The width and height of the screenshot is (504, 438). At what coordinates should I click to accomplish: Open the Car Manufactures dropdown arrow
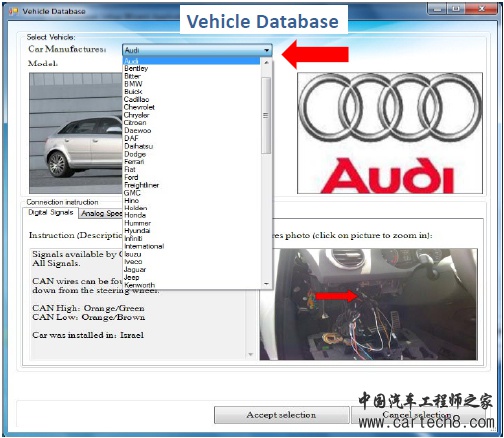(267, 50)
